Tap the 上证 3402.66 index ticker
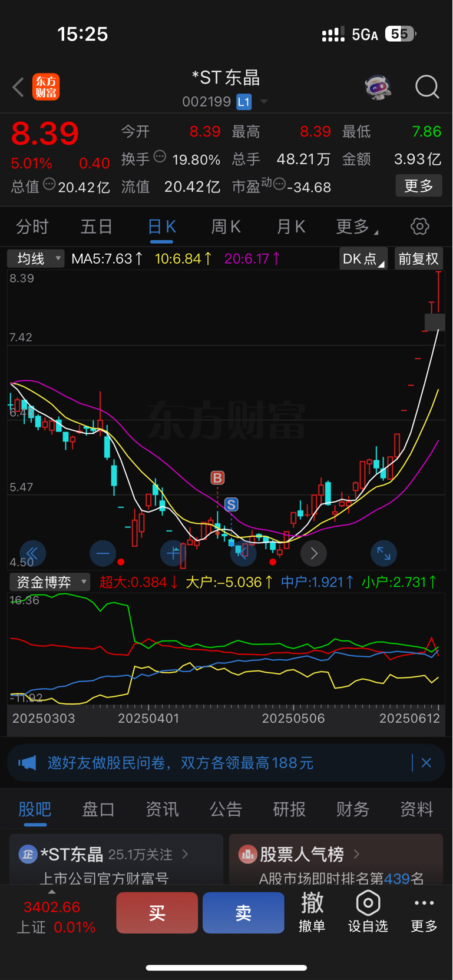The image size is (453, 980). pyautogui.click(x=56, y=917)
